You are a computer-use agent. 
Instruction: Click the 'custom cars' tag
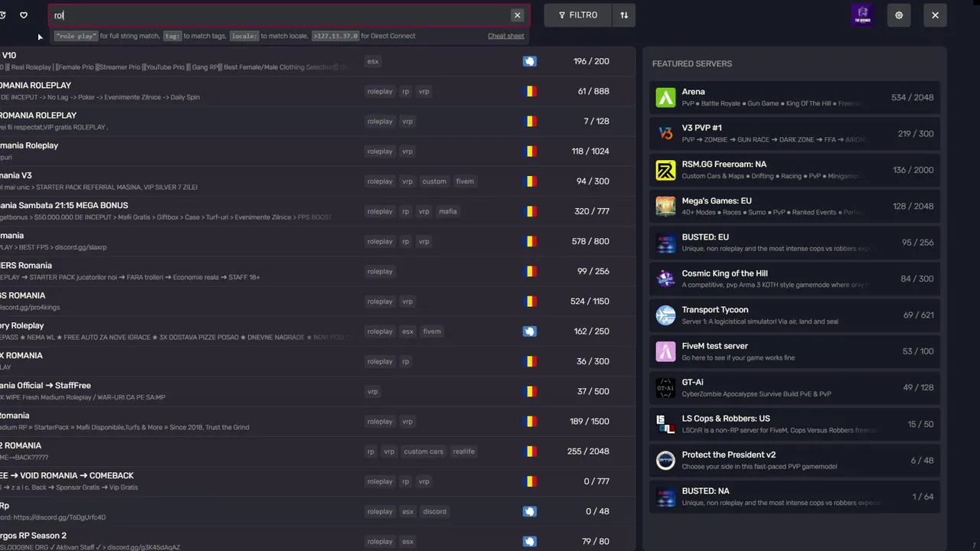423,452
